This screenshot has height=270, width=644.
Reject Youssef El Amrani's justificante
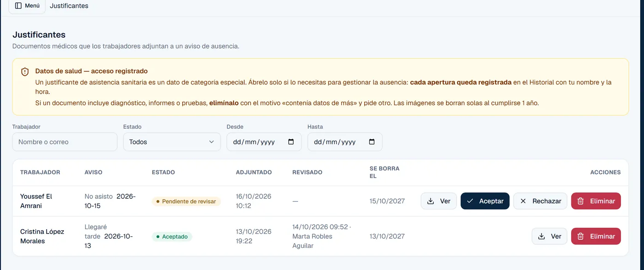[x=540, y=201]
